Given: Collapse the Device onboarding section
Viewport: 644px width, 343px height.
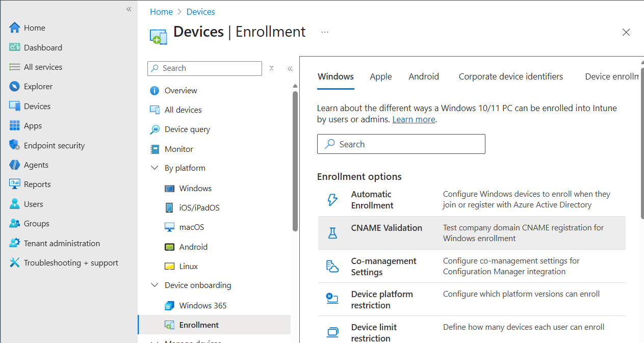Looking at the screenshot, I should click(154, 285).
